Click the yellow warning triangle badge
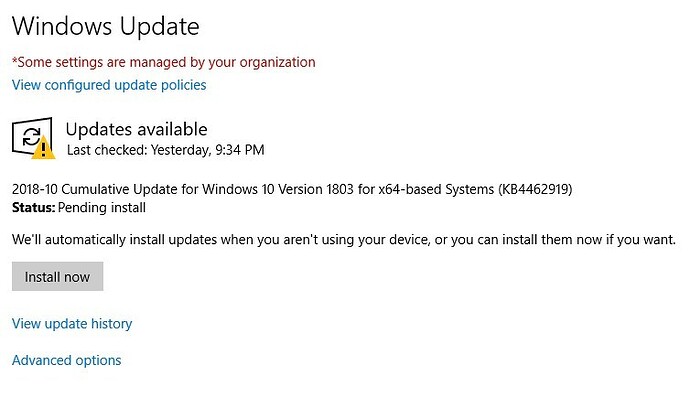 point(43,148)
